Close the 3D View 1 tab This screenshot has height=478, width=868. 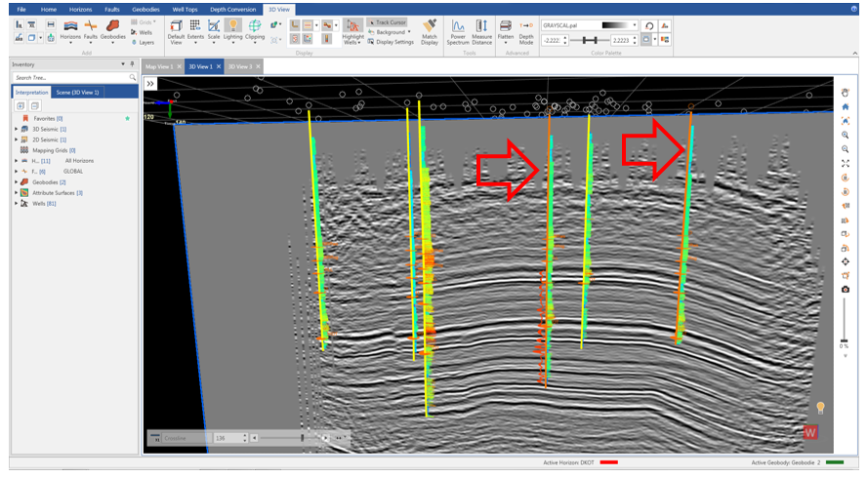[x=219, y=66]
